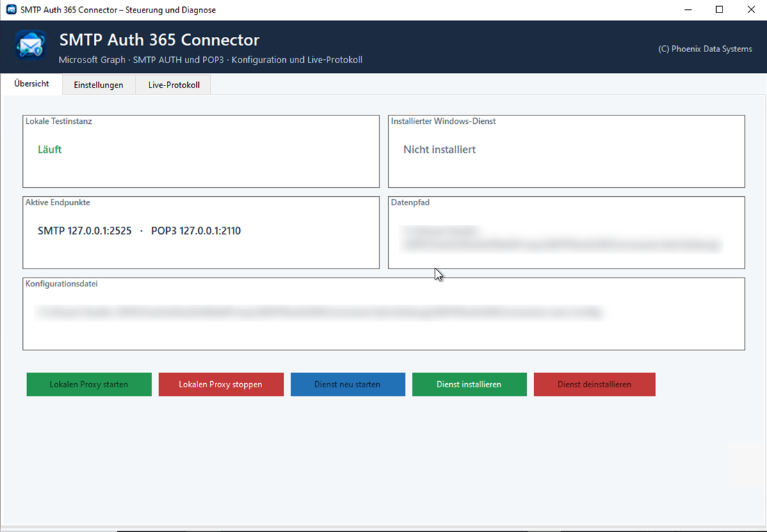
Task: Click the green Läuft status text
Action: click(49, 150)
